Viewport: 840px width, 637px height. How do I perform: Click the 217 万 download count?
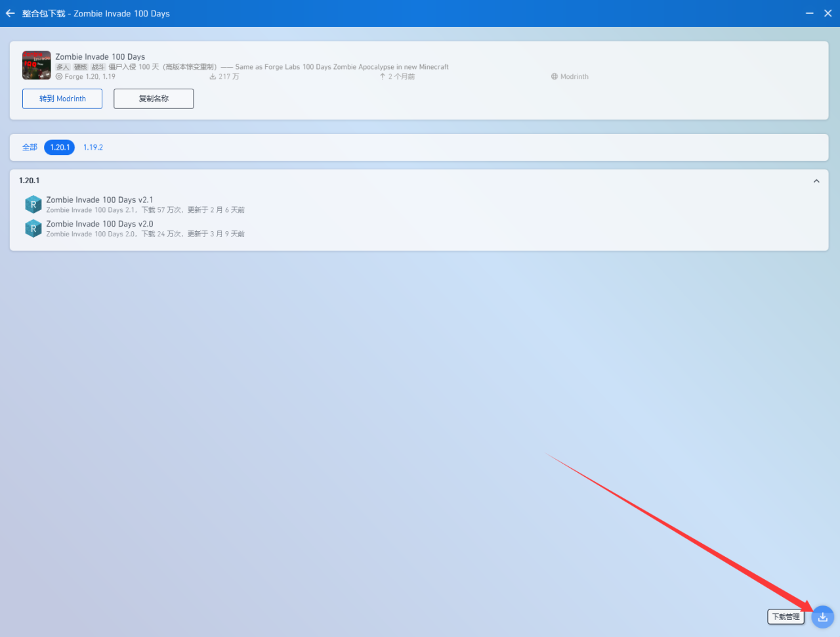coord(224,77)
